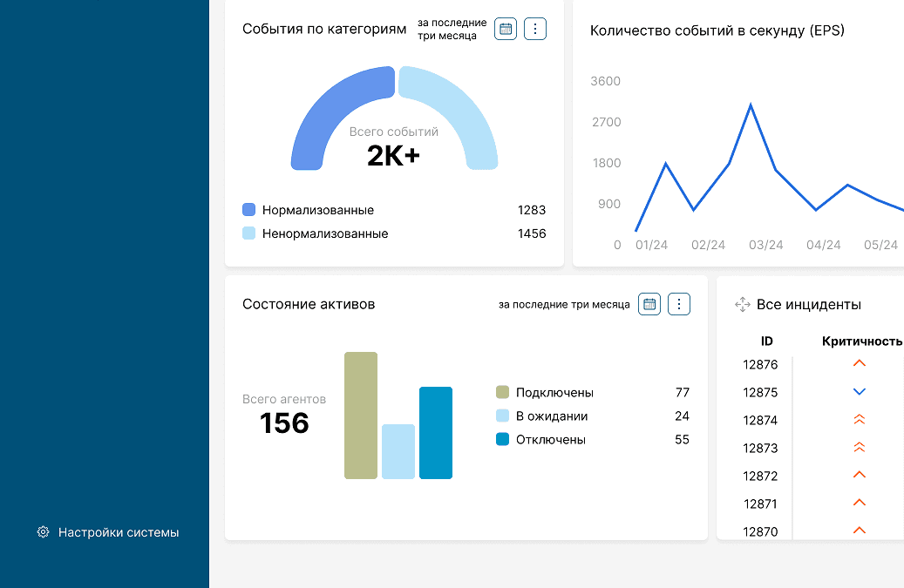
Task: Click criticality arrow icon for incident 12876
Action: point(859,363)
